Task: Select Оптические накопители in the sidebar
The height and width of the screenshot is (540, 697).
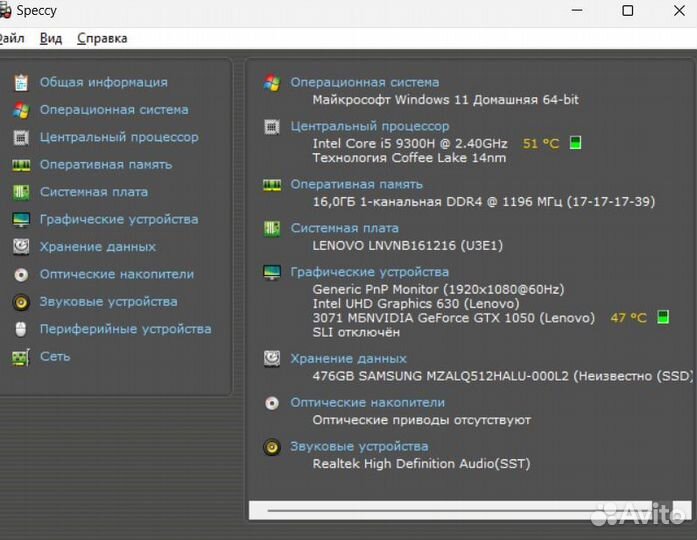Action: click(117, 274)
